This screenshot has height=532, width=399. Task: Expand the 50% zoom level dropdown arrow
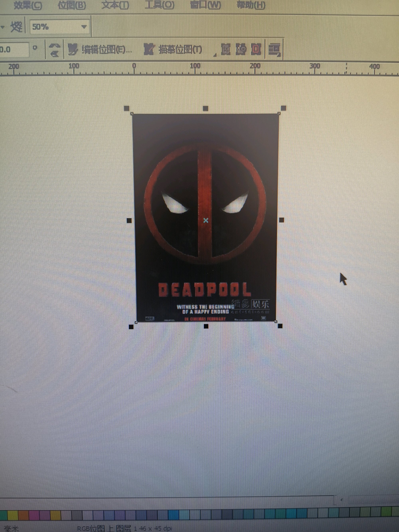(x=84, y=27)
